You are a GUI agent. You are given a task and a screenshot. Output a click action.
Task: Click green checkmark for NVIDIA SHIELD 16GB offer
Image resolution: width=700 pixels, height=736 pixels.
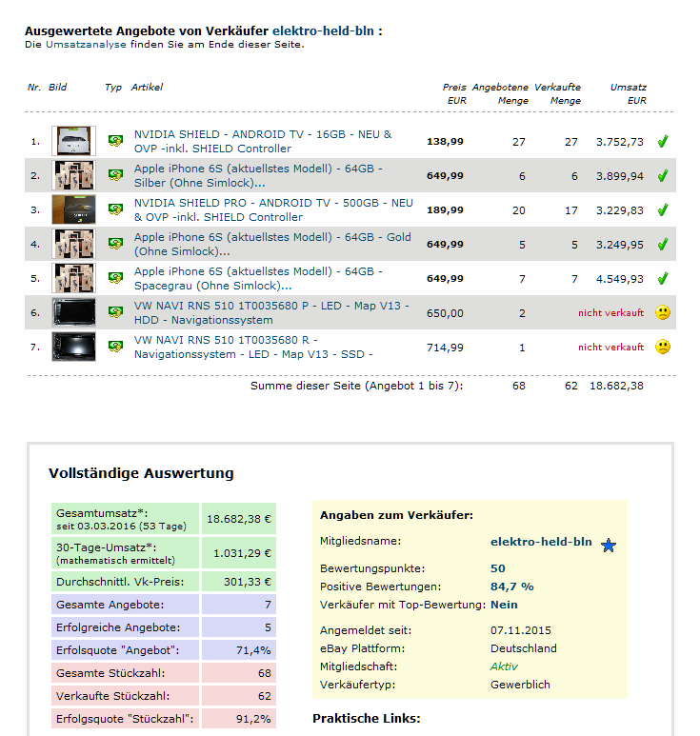point(663,141)
